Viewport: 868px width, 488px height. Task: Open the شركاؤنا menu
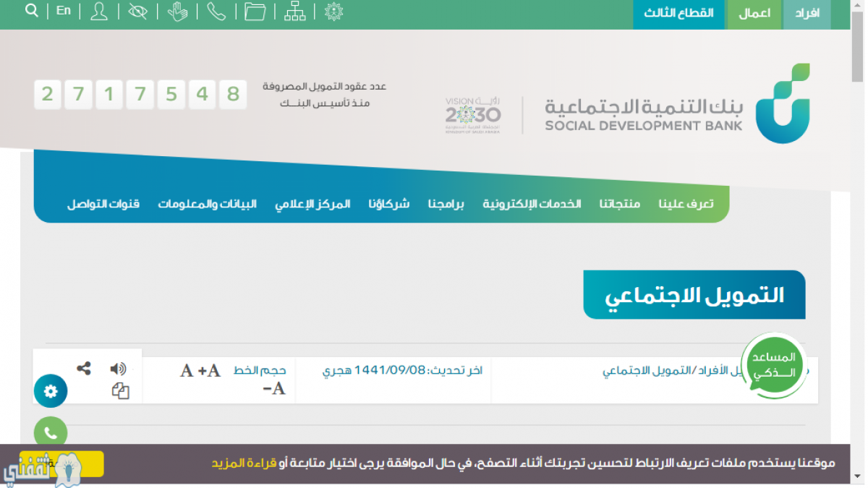pos(388,204)
